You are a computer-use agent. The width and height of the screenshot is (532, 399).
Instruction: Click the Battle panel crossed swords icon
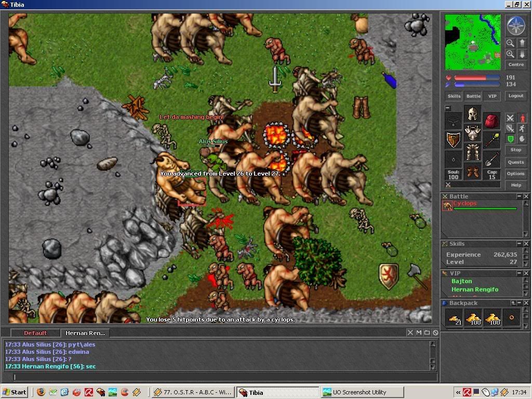pyautogui.click(x=445, y=196)
